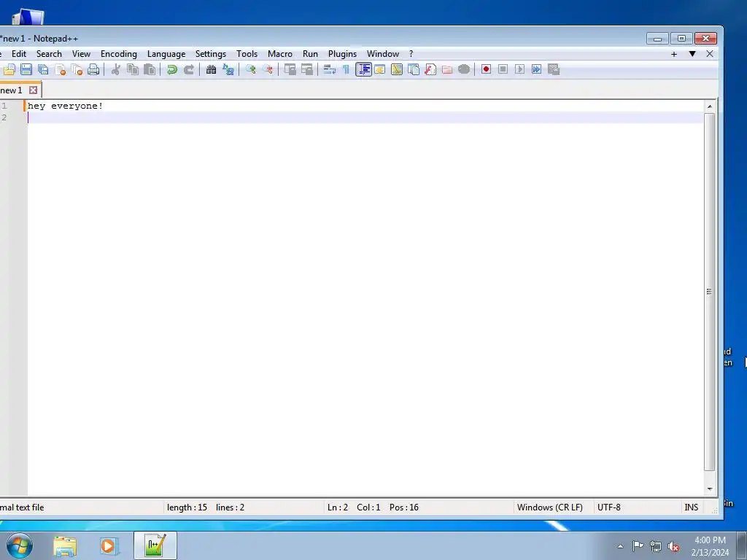Screen dimensions: 747x560
Task: Click the Open file toolbar icon
Action: pyautogui.click(x=9, y=69)
